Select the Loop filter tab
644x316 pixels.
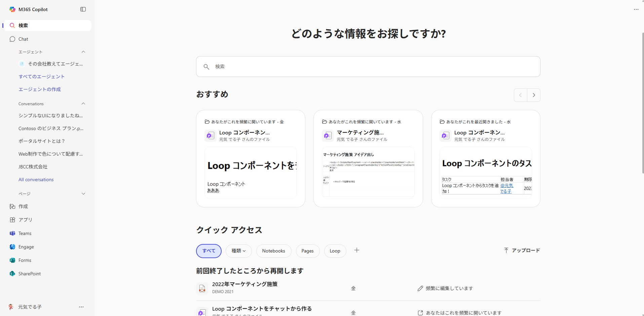click(335, 251)
